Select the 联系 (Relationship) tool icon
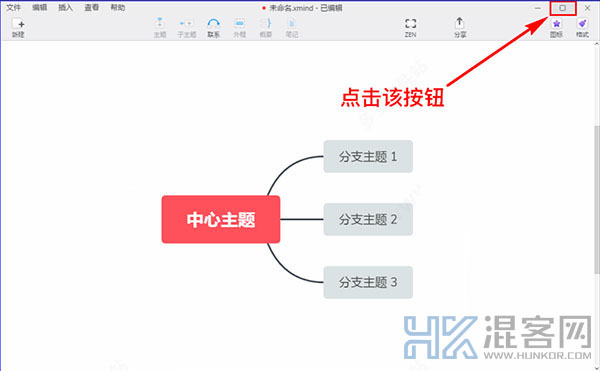Viewport: 600px width, 371px height. point(214,27)
